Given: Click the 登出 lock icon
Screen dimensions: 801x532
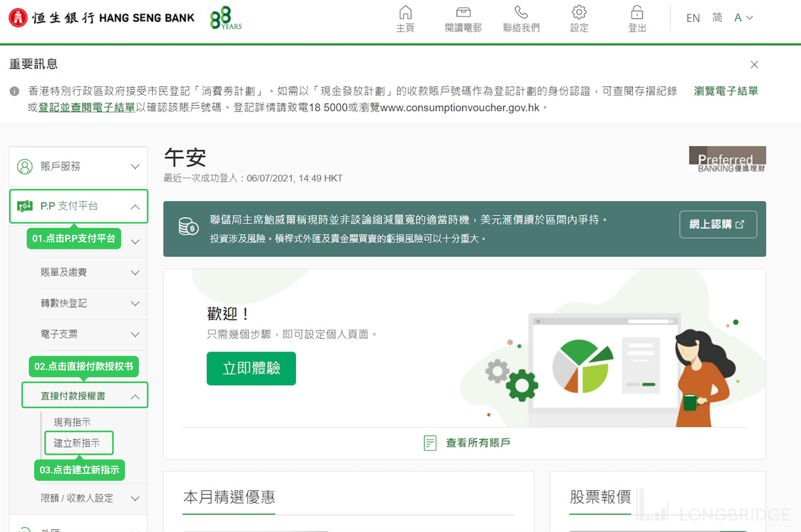Looking at the screenshot, I should [x=637, y=13].
